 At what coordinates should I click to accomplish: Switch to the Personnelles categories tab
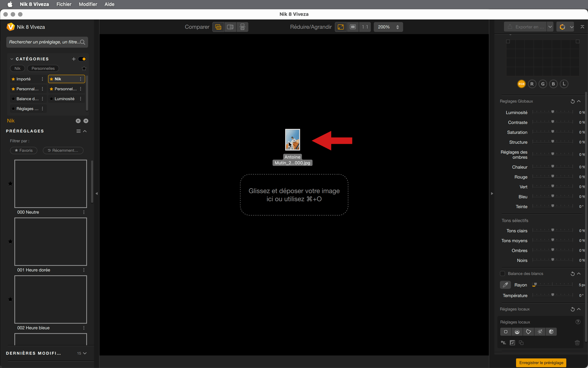[43, 69]
